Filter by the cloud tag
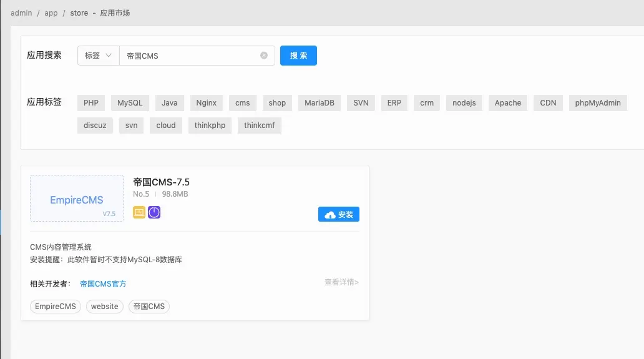The height and width of the screenshot is (359, 644). click(166, 125)
